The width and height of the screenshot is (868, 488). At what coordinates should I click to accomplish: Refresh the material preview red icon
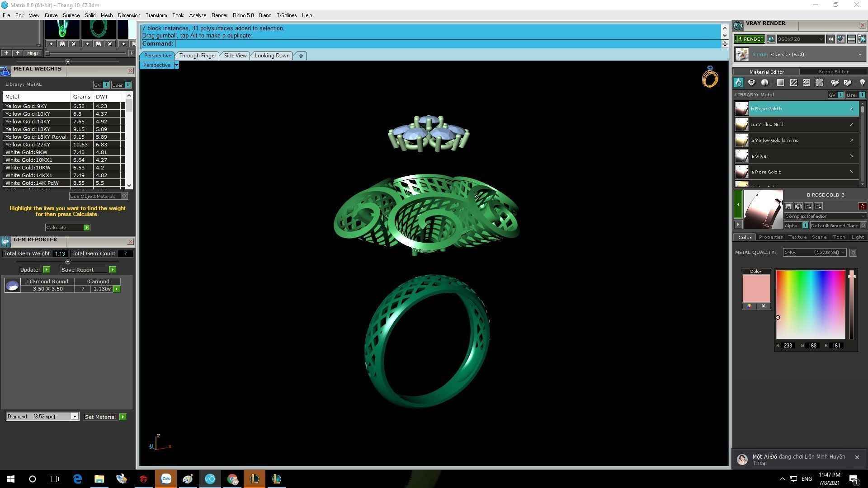862,206
